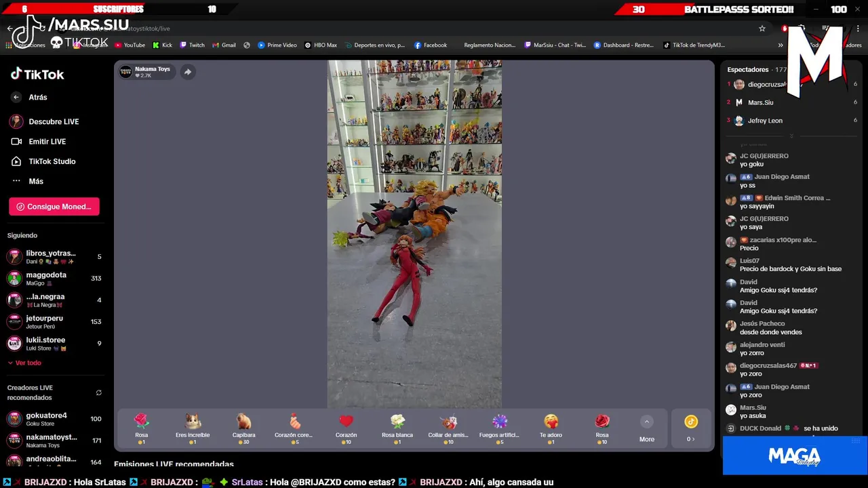This screenshot has height=488, width=868.
Task: Open Descubre LIVE in the sidebar
Action: pos(45,121)
